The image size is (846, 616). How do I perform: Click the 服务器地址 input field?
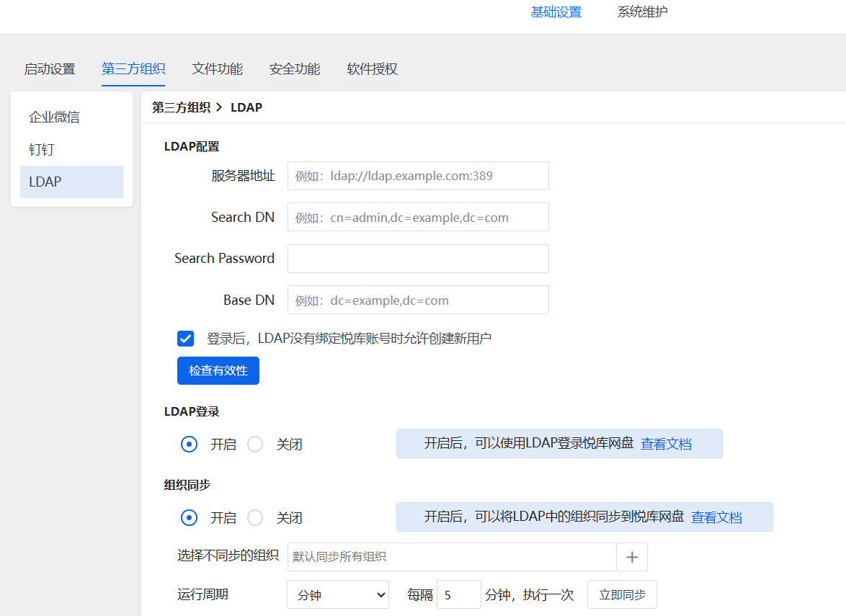pyautogui.click(x=418, y=176)
